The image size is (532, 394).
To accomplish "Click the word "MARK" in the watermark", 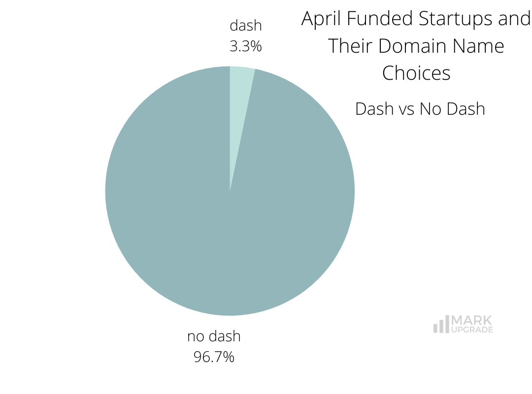I will pyautogui.click(x=471, y=321).
